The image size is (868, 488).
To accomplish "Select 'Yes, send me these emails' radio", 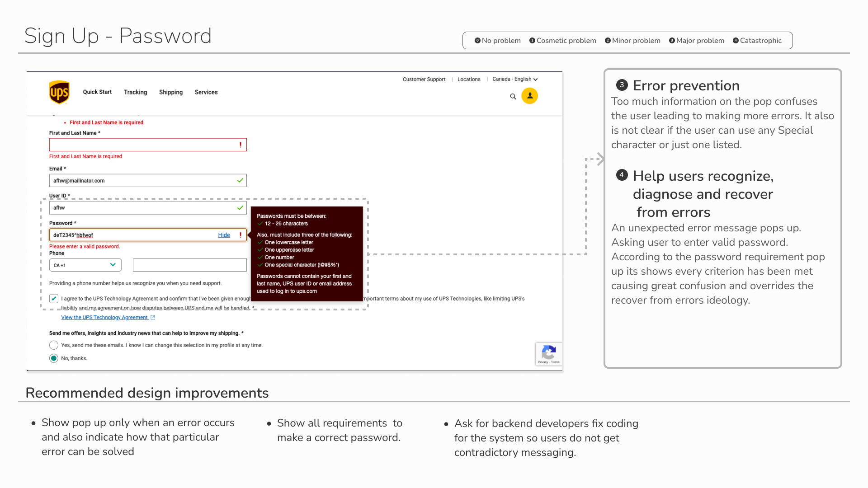I will 54,345.
